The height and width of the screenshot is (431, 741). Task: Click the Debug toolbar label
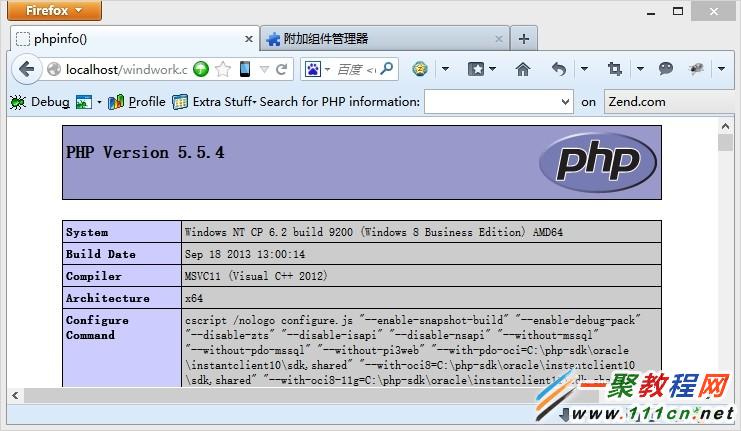tap(50, 102)
